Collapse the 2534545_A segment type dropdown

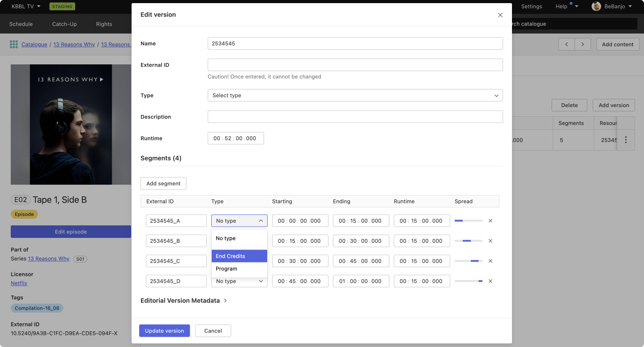tap(239, 221)
